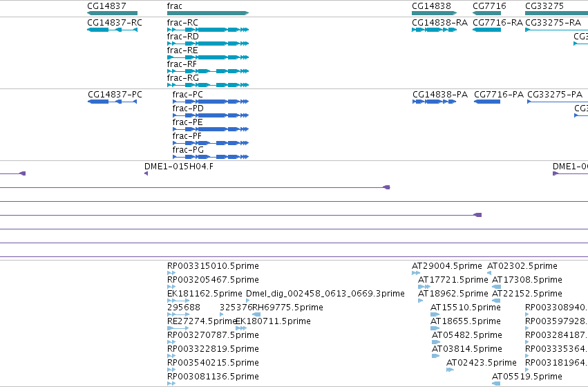
Task: Select EST EK180711.5prime
Action: pos(241,328)
